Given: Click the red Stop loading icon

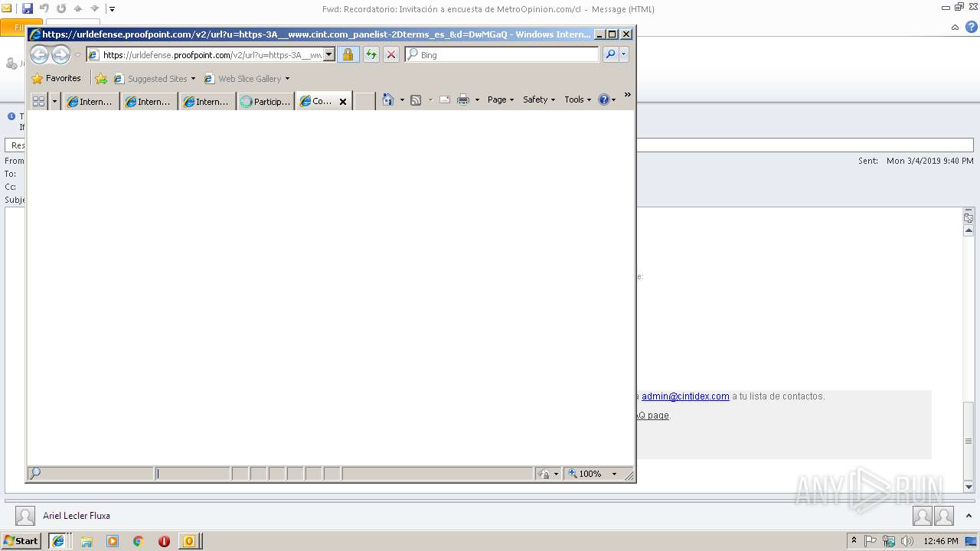Looking at the screenshot, I should click(x=391, y=54).
